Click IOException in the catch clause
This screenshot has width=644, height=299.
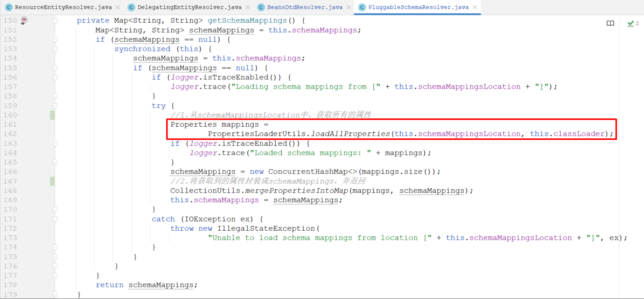click(210, 219)
